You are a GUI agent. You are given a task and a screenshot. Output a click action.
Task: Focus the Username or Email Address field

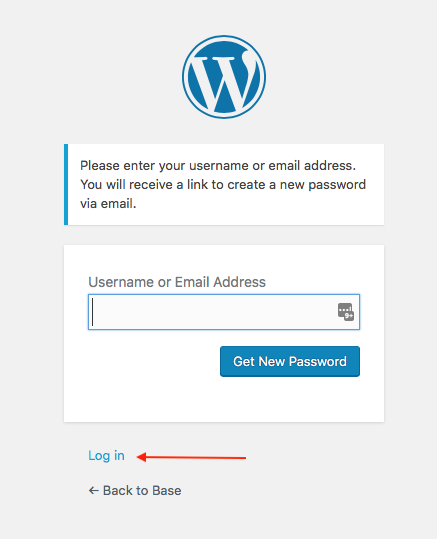tap(224, 312)
